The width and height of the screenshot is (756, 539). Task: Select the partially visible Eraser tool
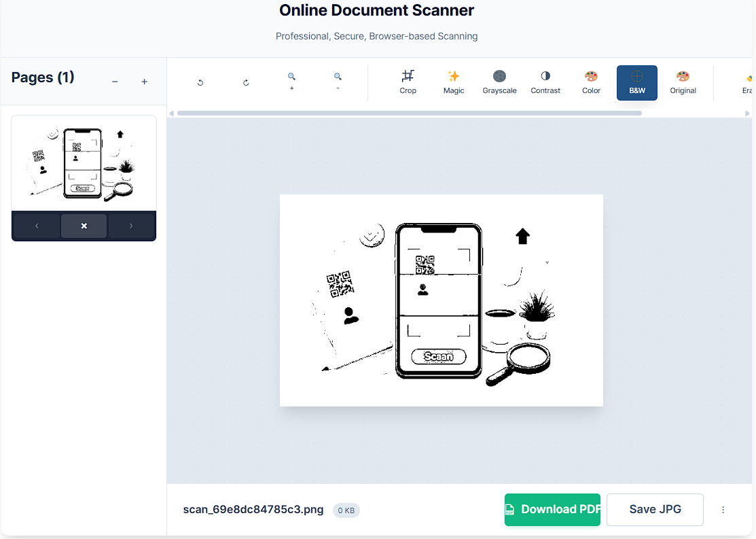pyautogui.click(x=747, y=82)
